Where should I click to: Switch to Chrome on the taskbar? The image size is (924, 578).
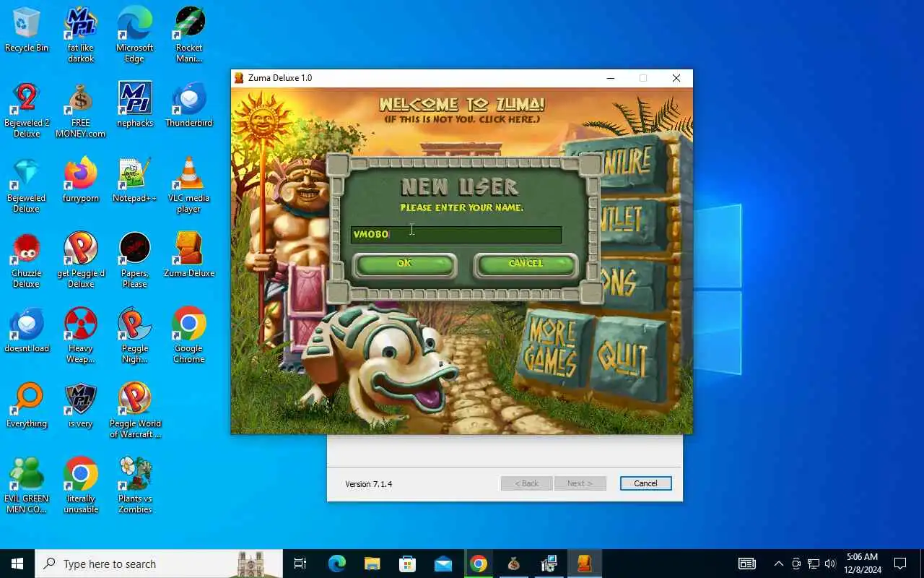(479, 564)
